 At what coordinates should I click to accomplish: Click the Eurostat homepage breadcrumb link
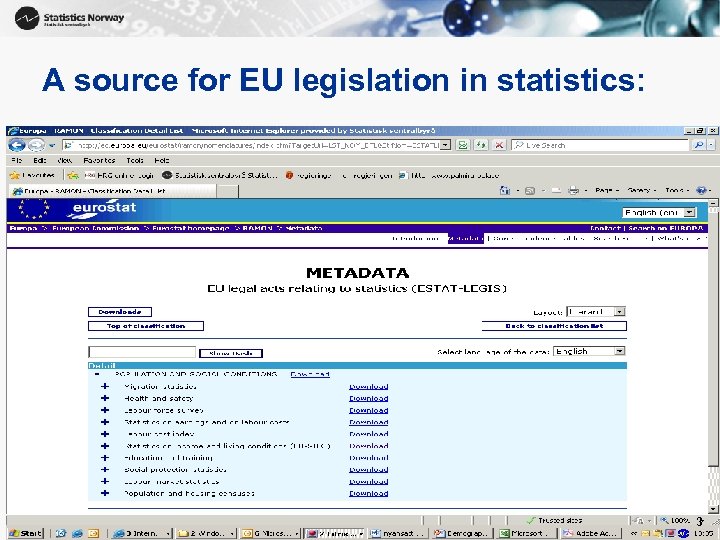(x=191, y=228)
